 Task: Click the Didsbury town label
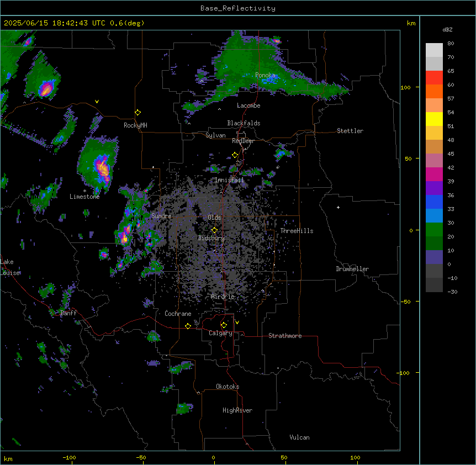[x=211, y=238]
